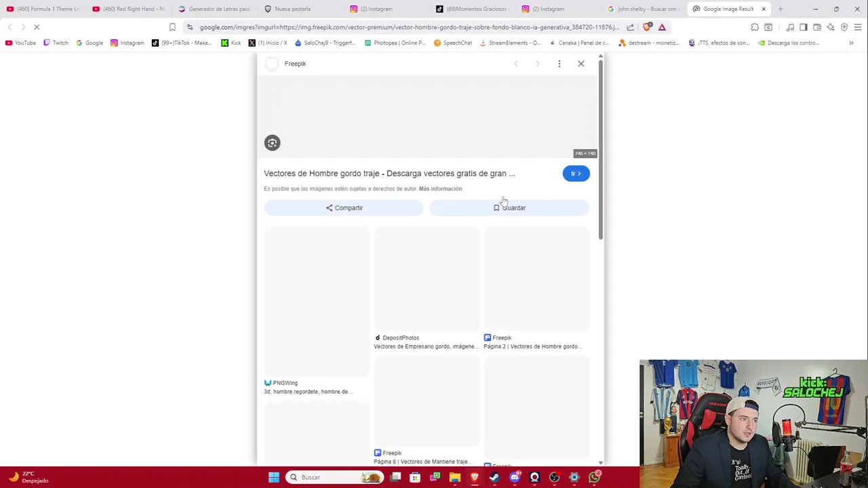
Task: Click the 'Ir' visit button
Action: 576,174
